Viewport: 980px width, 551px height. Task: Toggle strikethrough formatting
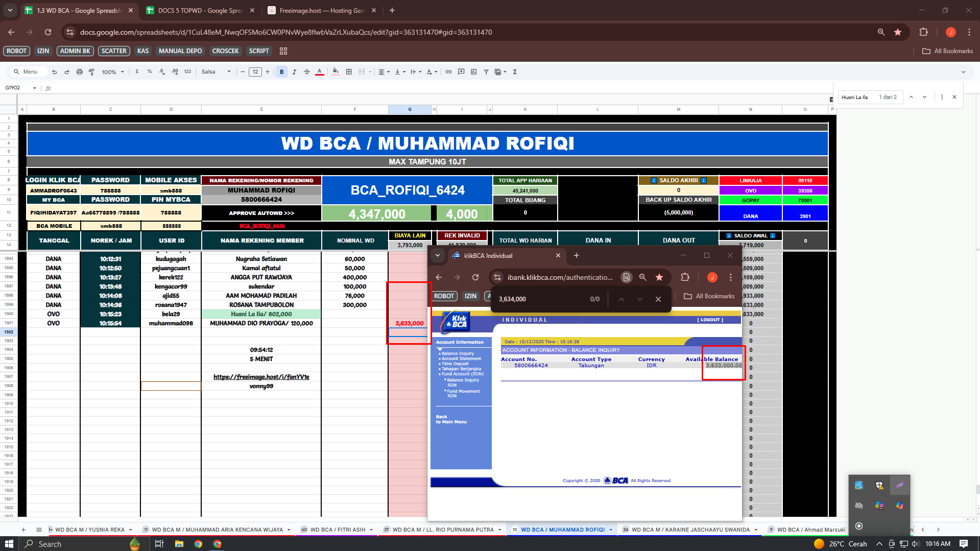point(307,72)
